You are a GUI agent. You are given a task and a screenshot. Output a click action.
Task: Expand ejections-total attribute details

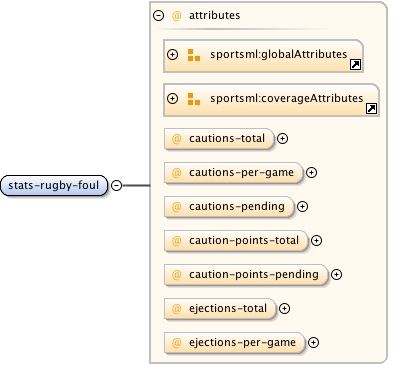coord(284,308)
